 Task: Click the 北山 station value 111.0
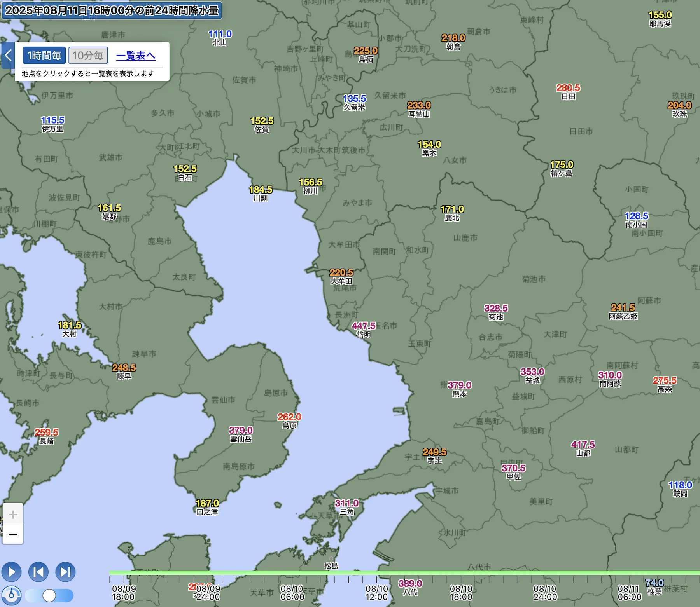point(220,34)
